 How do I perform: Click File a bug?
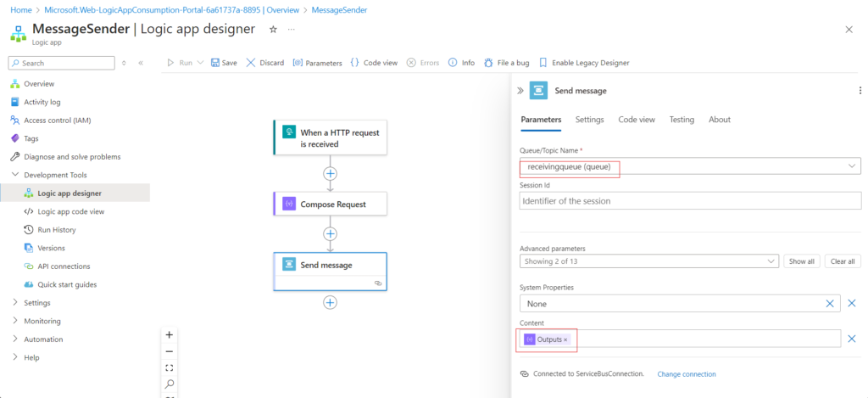click(x=507, y=63)
